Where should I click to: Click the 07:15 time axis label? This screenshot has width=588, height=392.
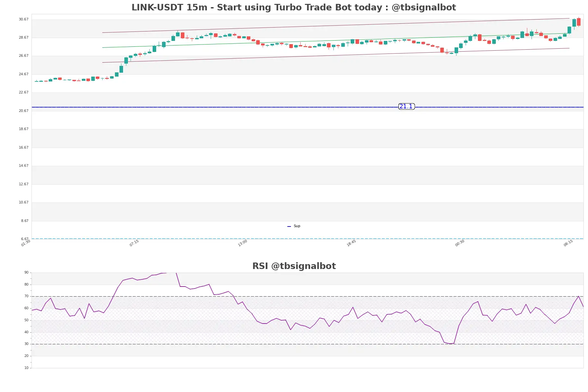[x=134, y=243]
